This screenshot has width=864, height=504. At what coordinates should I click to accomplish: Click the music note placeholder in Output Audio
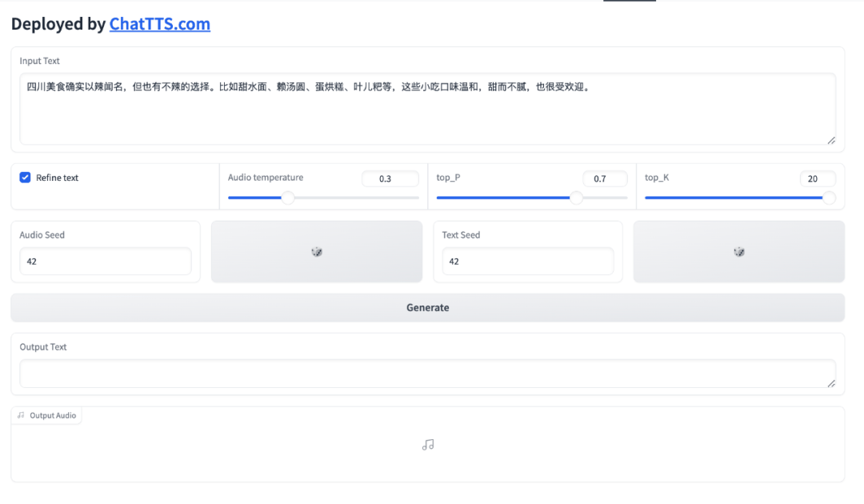coord(428,444)
